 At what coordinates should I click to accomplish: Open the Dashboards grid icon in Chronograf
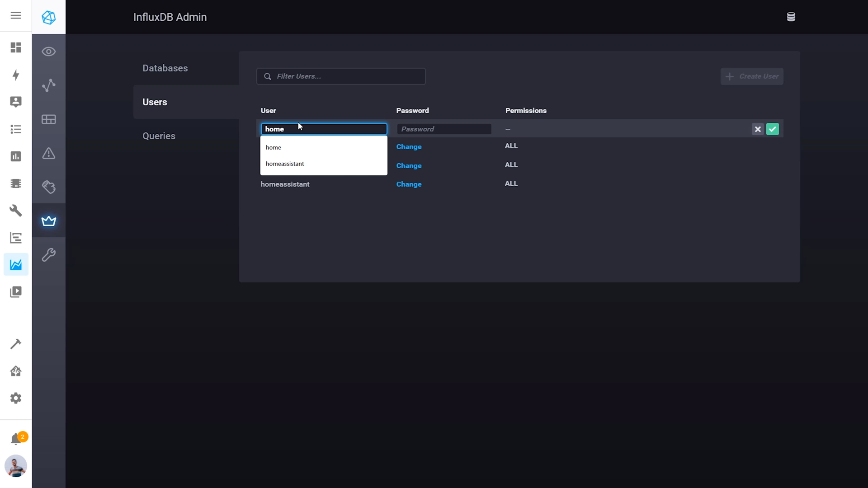coord(49,119)
